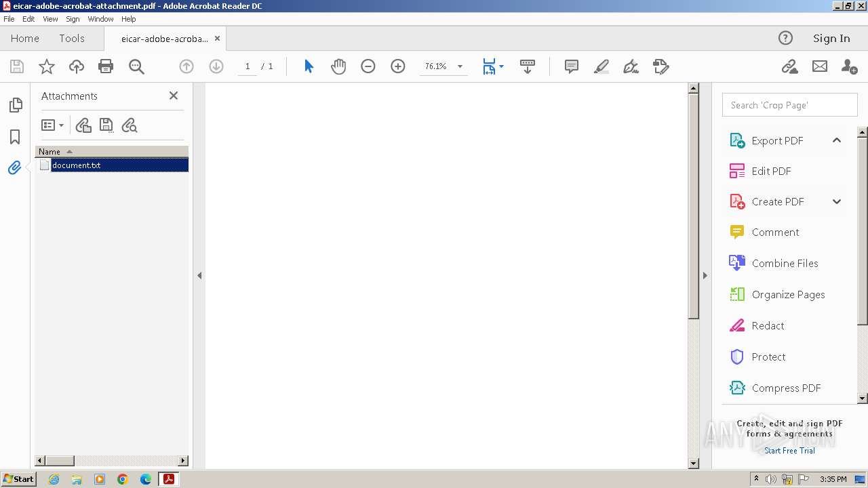Click the page number input field
Screen dimensions: 868x488
coord(248,66)
